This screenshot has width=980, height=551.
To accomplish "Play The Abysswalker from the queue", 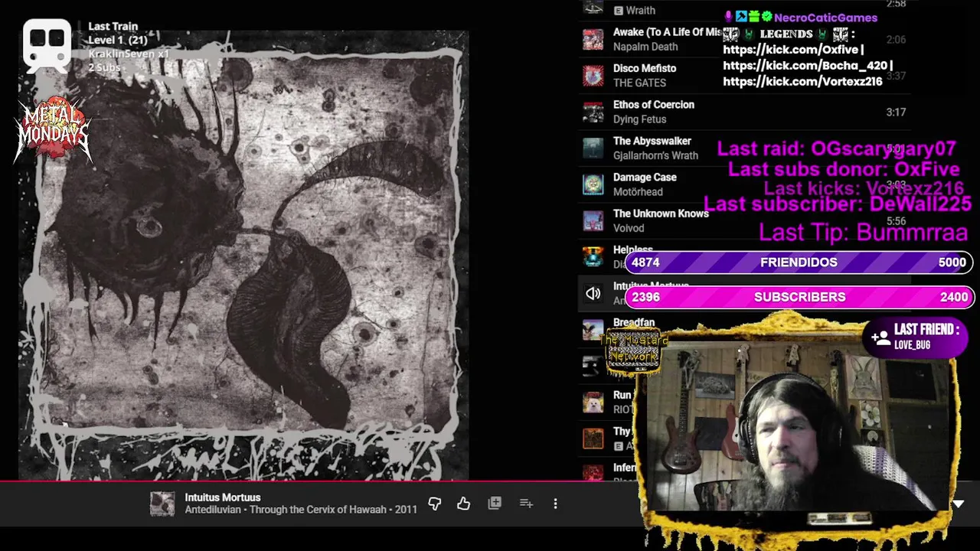I will (x=652, y=141).
